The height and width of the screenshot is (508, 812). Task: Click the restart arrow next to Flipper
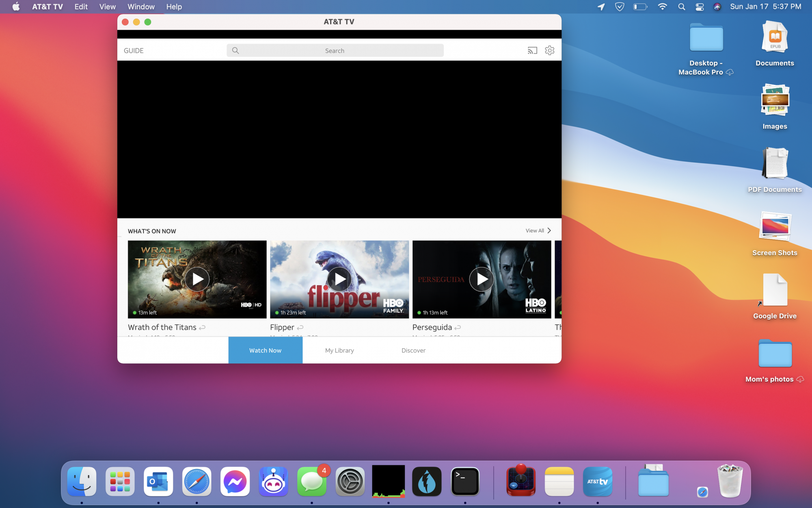300,328
